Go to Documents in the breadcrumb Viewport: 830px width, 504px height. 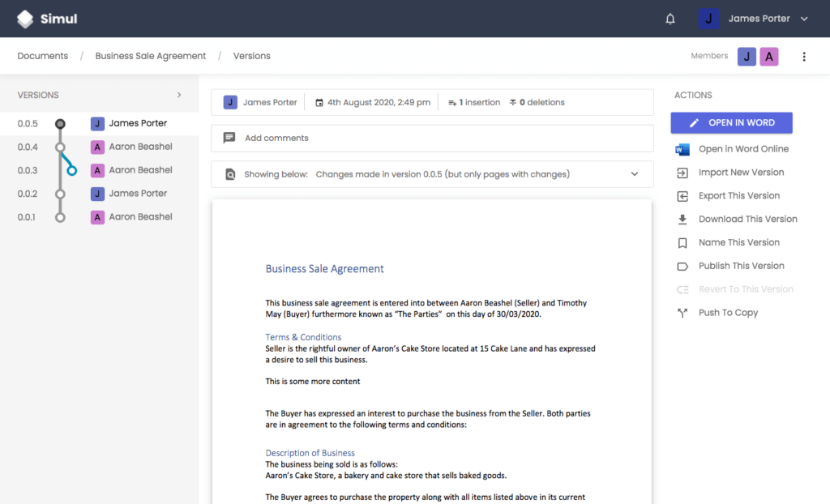[42, 56]
